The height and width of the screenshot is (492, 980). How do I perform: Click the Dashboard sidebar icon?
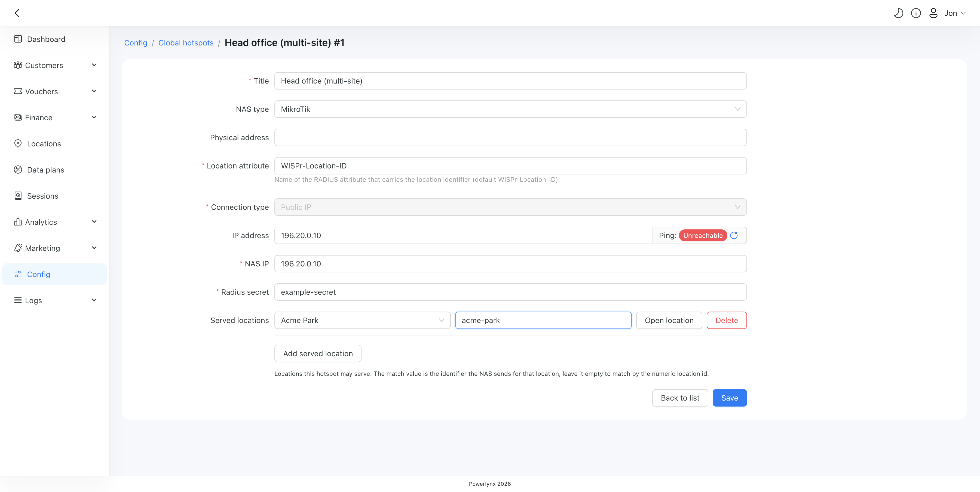coord(18,39)
